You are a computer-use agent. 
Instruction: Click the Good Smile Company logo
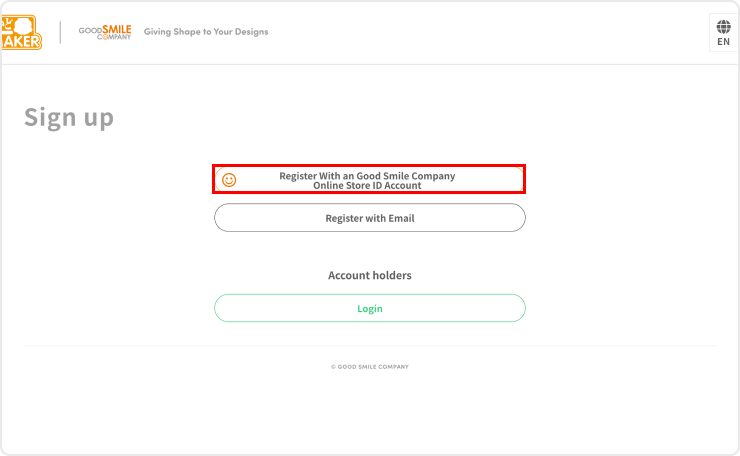(105, 32)
